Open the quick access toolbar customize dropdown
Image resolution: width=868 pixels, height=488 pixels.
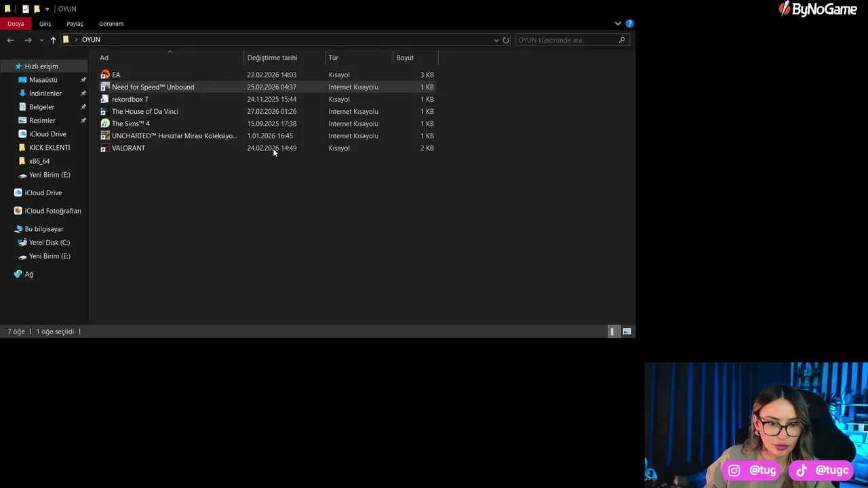[47, 9]
